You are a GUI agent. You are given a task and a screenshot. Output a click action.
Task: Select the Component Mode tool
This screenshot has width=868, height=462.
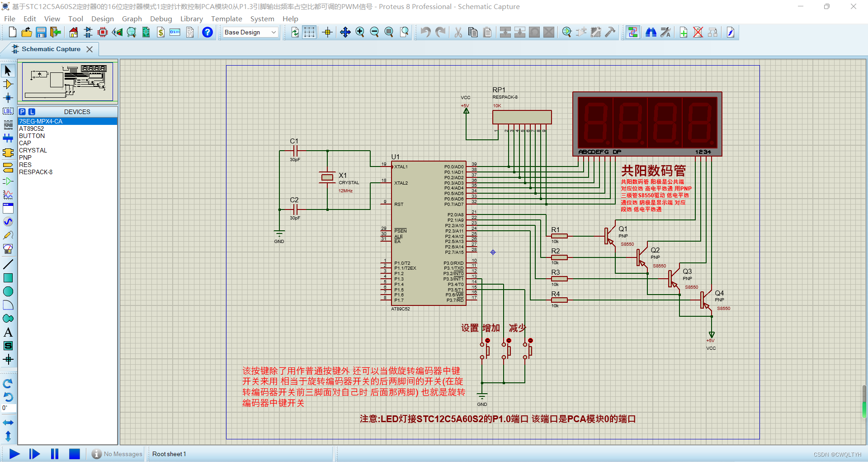click(8, 84)
